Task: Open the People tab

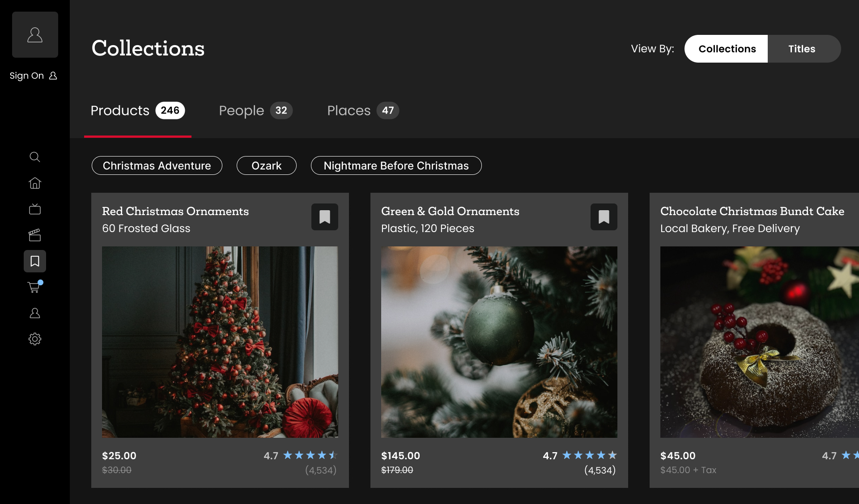Action: click(x=255, y=110)
